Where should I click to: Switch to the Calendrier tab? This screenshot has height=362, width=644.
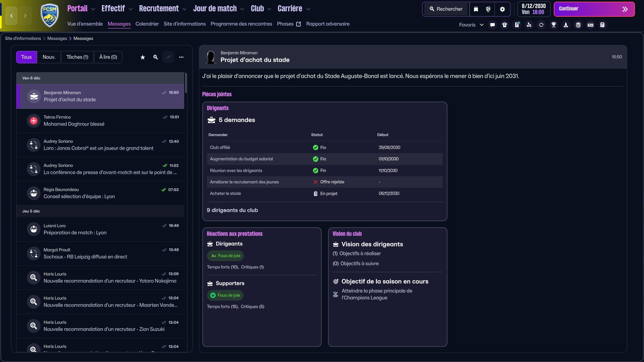coord(147,24)
